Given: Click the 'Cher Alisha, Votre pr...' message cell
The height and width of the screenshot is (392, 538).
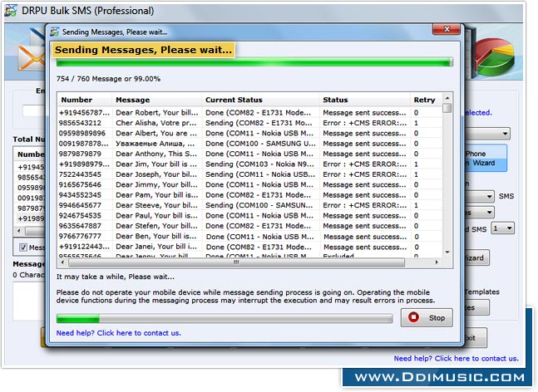Looking at the screenshot, I should coord(156,123).
